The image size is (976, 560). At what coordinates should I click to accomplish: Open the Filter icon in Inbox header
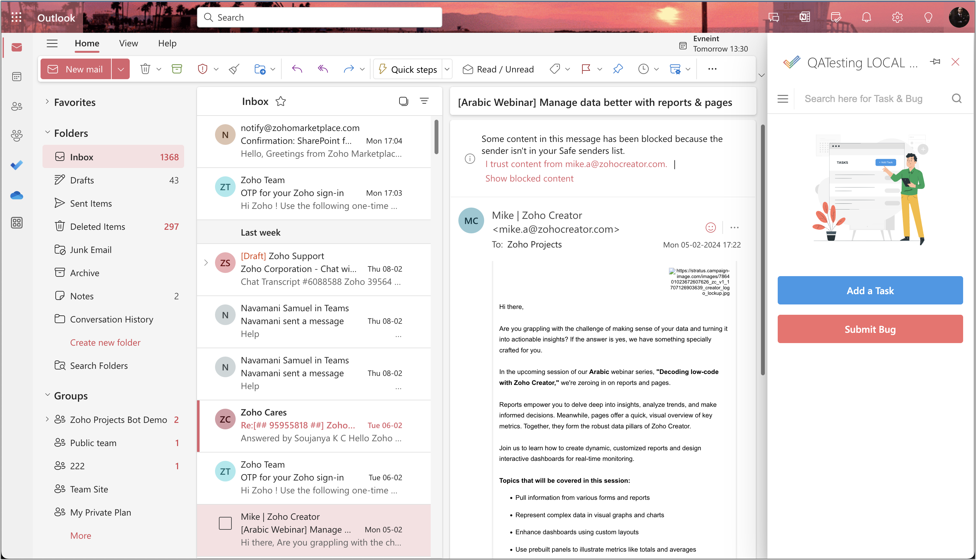click(424, 101)
